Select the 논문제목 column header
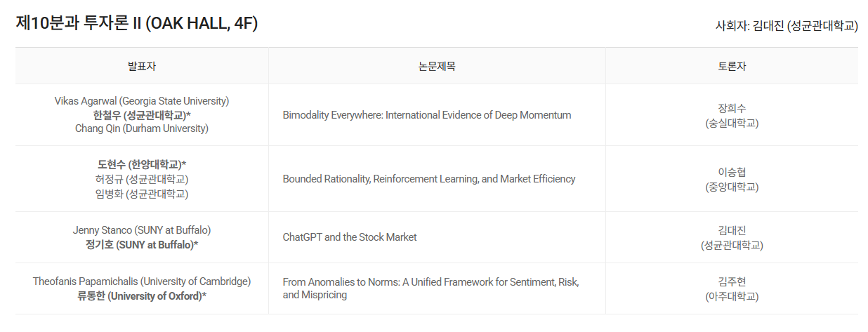The height and width of the screenshot is (332, 868). click(437, 66)
